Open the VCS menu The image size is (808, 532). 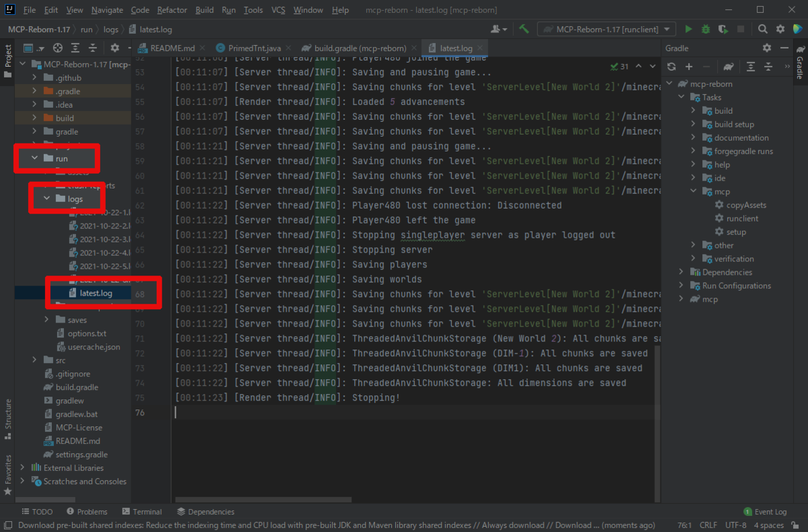279,10
